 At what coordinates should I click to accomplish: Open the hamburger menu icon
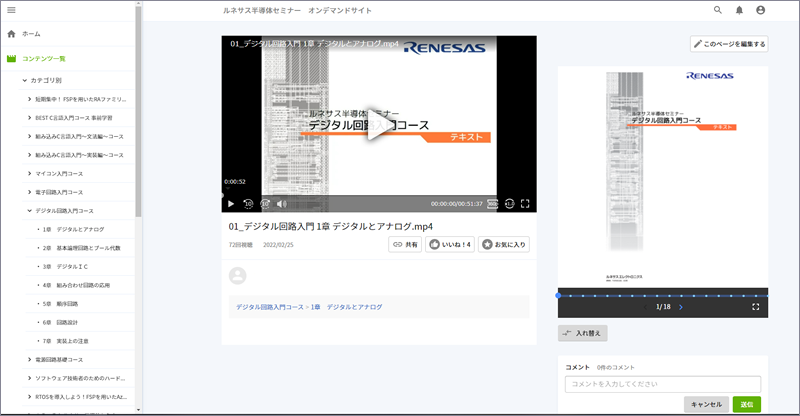coord(11,10)
